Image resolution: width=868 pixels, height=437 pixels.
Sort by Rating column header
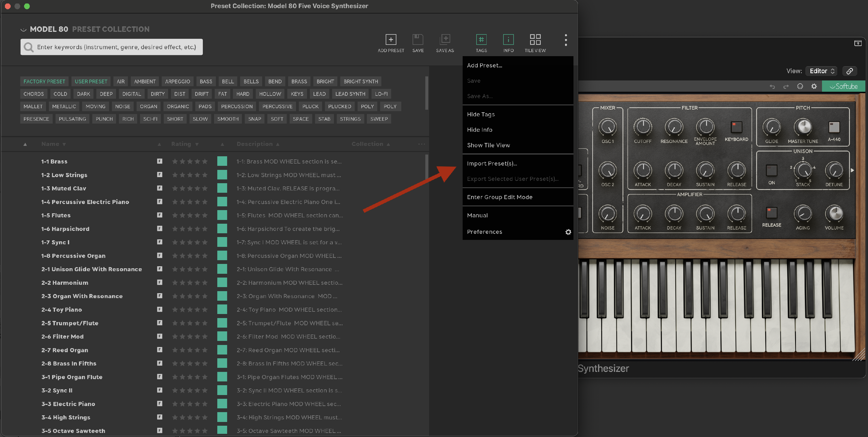tap(185, 144)
